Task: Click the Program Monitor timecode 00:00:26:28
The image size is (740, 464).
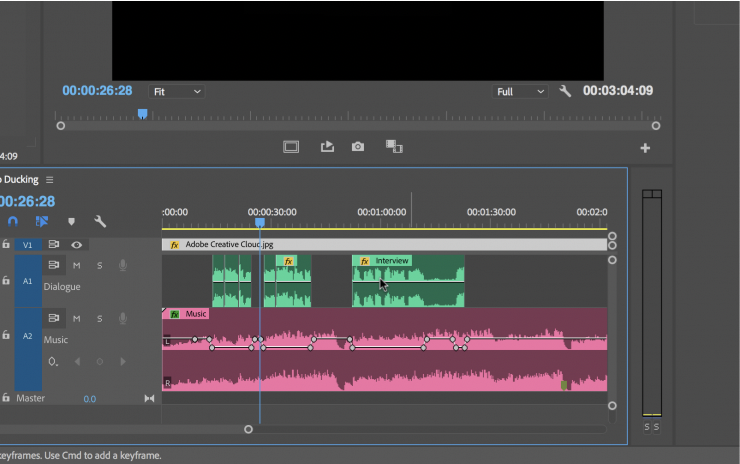Action: [97, 91]
